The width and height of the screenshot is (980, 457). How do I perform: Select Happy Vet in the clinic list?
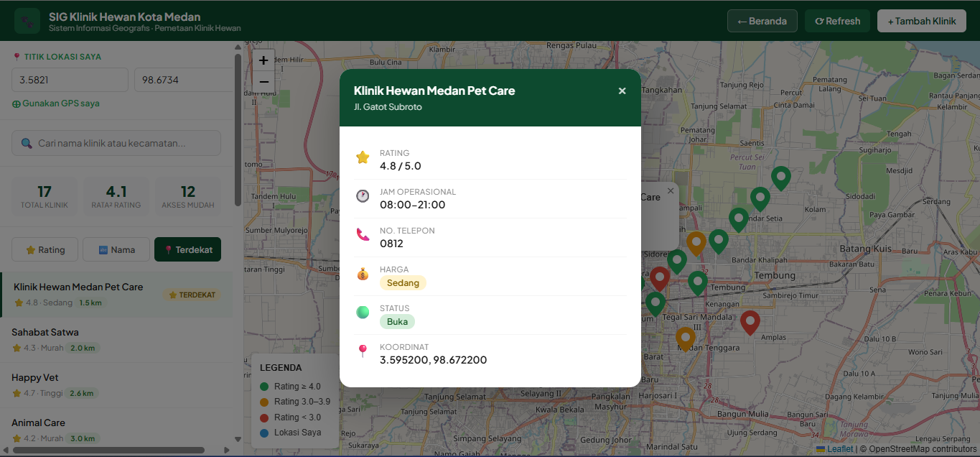[116, 385]
